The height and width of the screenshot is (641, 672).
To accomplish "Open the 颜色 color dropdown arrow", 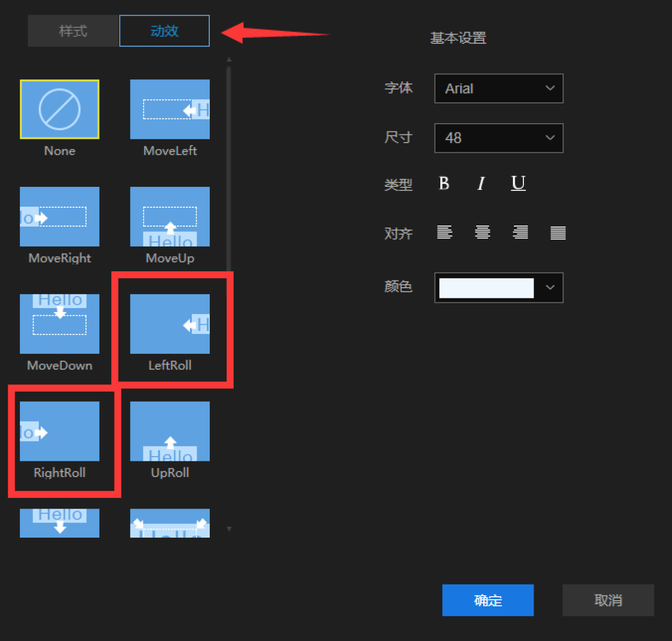I will point(549,288).
